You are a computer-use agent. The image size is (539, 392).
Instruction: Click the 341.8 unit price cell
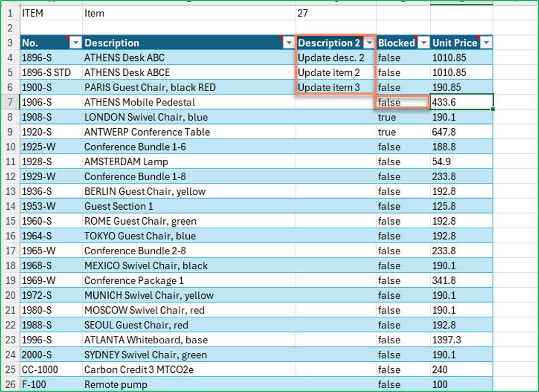coord(462,280)
